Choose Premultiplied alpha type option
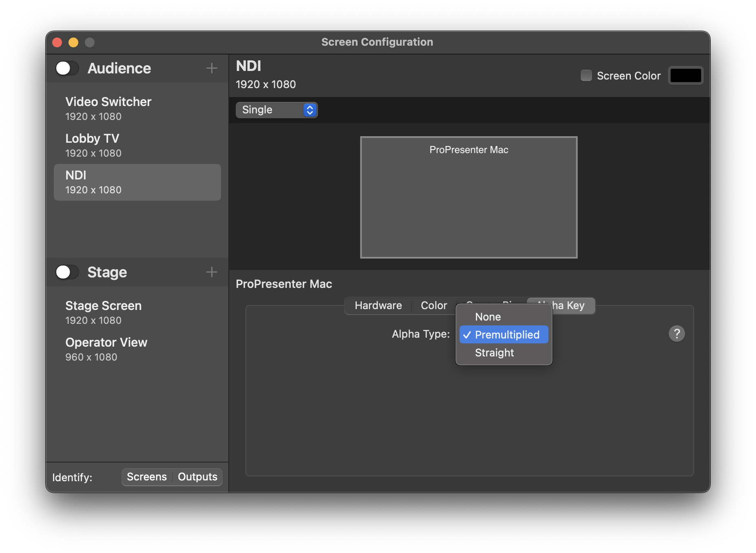The image size is (756, 553). 504,335
